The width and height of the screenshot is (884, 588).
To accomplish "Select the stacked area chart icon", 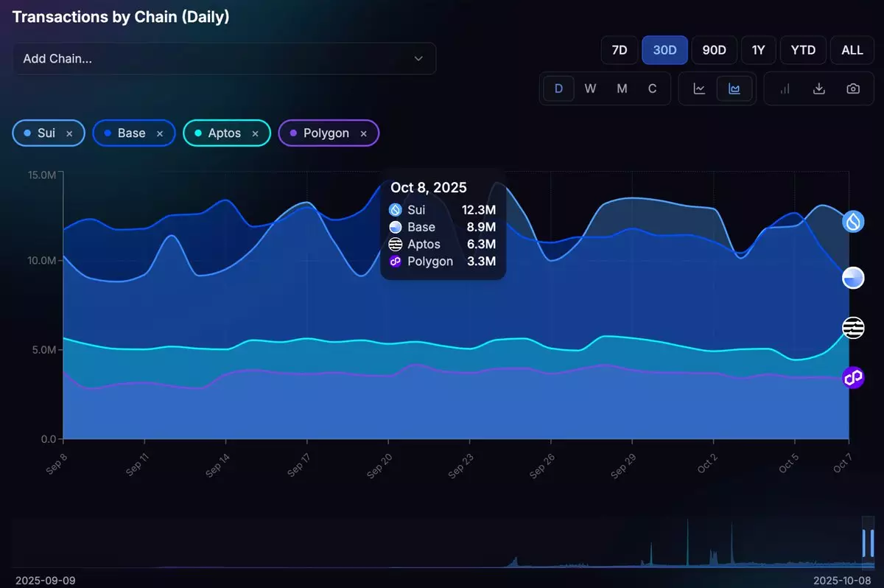I will pos(734,88).
